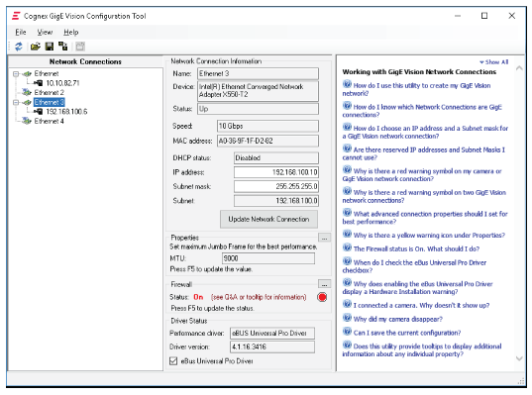
Task: Click help panel scroll up arrow
Action: click(x=519, y=68)
